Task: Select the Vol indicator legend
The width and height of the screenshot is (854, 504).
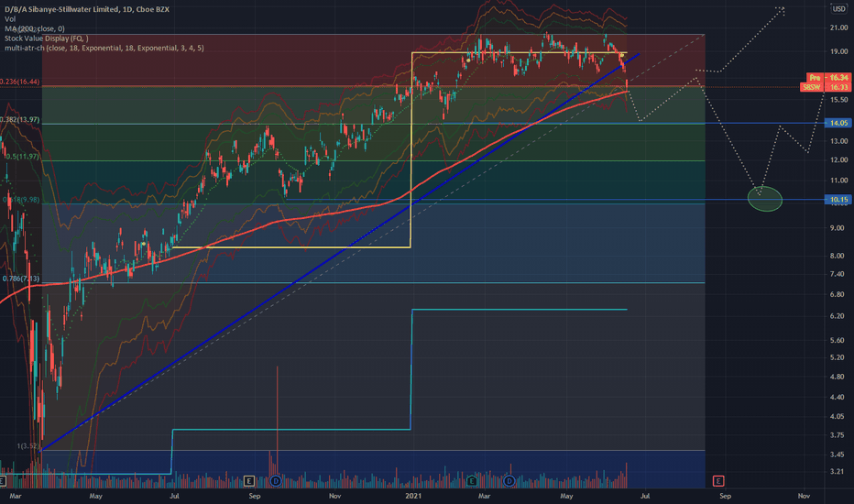Action: (x=10, y=19)
